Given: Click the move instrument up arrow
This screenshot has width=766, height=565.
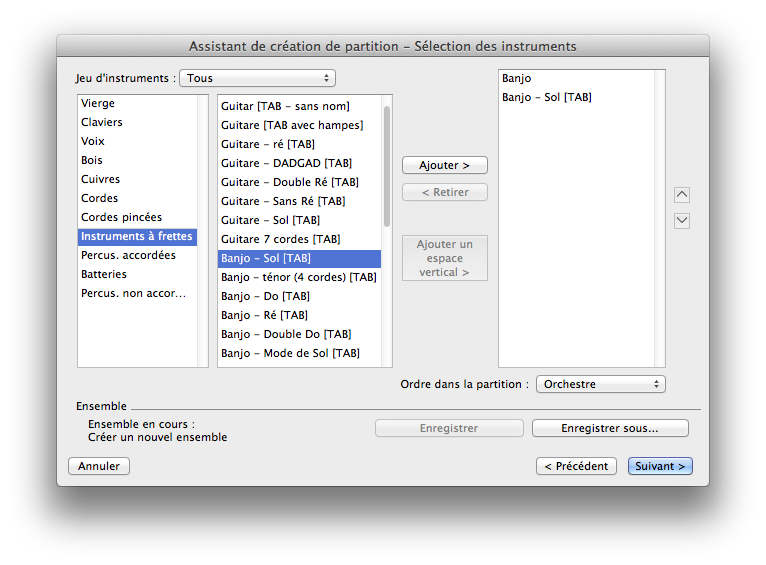Looking at the screenshot, I should tap(682, 195).
